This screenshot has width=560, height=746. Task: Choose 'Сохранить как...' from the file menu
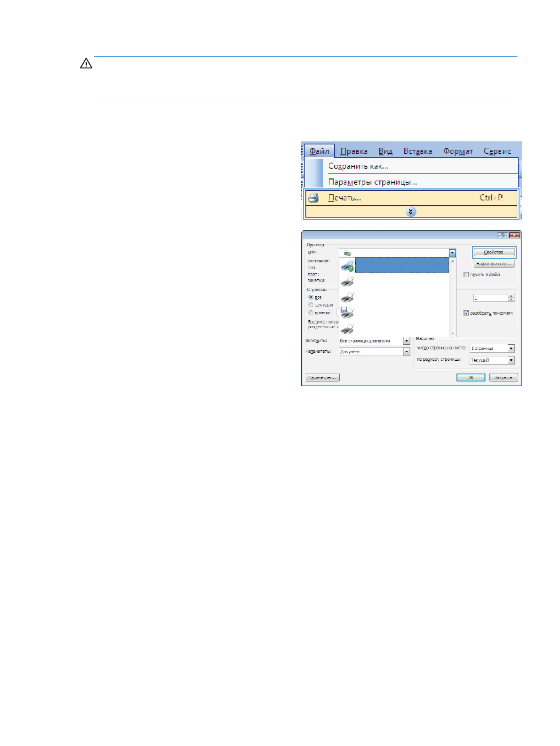click(x=358, y=166)
